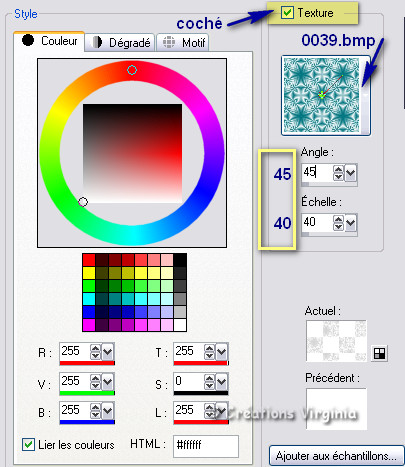Click the Angle value field

[317, 173]
